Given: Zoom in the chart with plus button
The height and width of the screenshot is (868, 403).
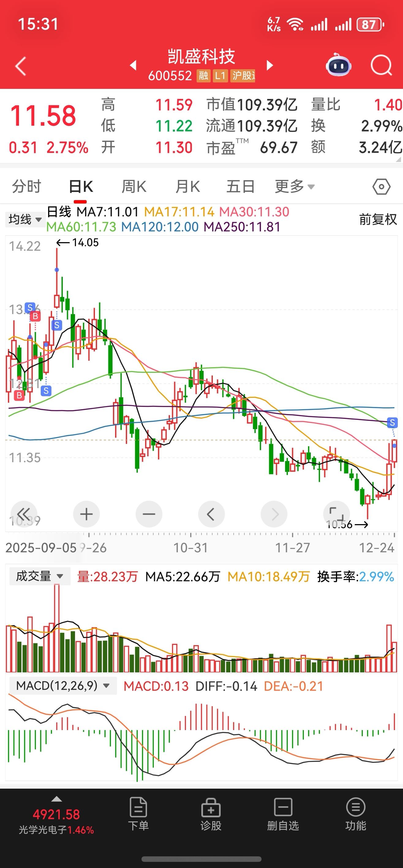Looking at the screenshot, I should pyautogui.click(x=87, y=514).
